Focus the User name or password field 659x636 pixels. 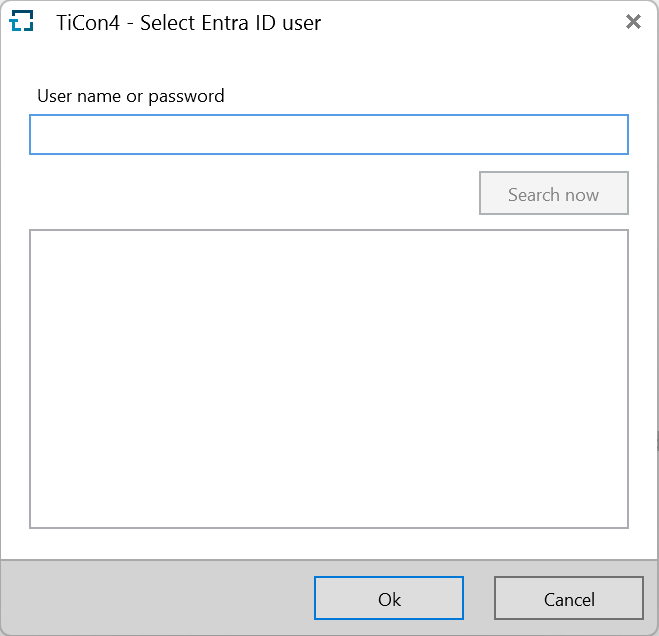[328, 135]
